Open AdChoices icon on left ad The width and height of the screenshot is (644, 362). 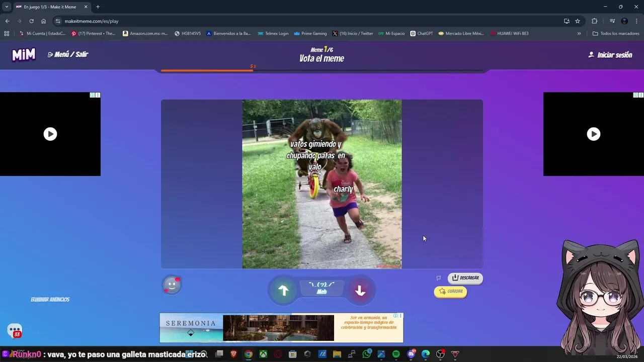[x=93, y=95]
